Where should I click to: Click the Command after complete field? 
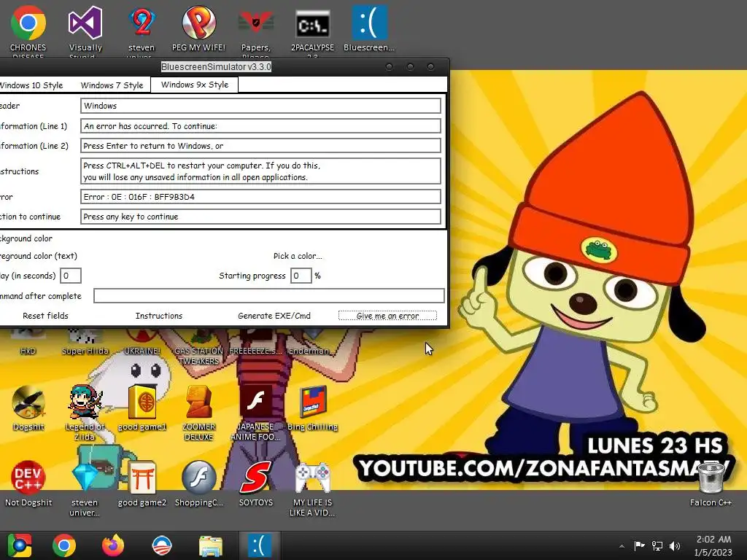point(269,296)
